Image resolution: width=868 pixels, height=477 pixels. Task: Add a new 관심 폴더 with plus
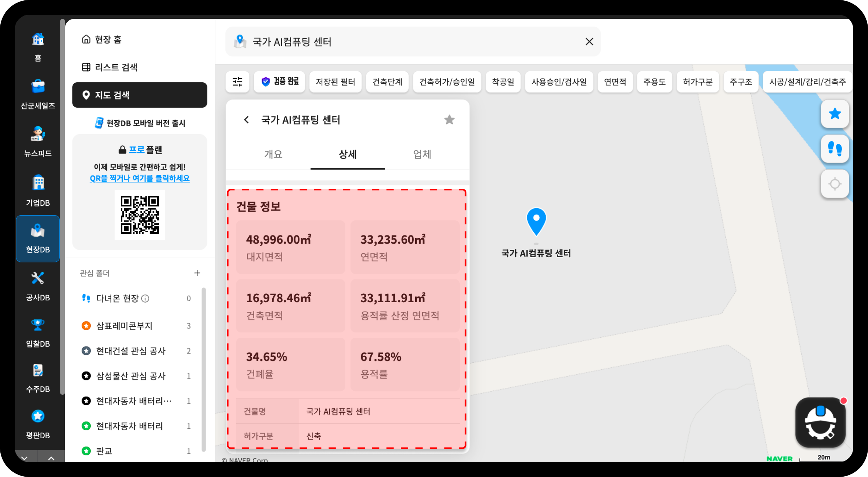point(197,273)
